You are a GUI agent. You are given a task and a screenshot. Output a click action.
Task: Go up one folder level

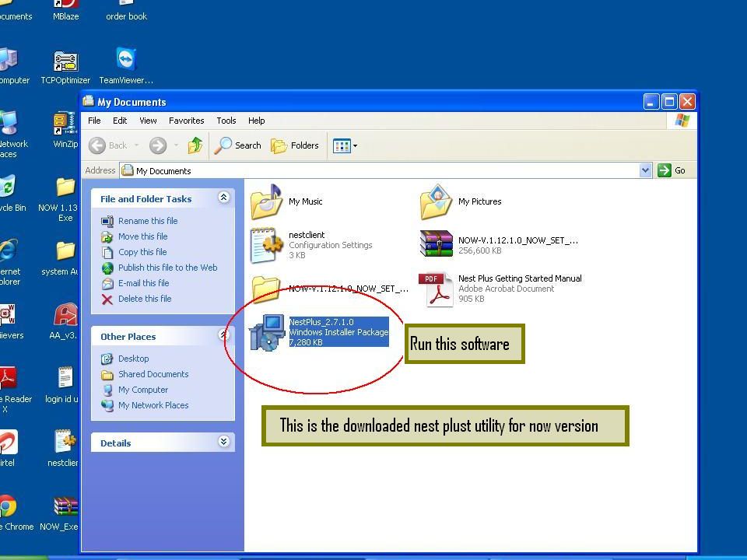point(195,145)
